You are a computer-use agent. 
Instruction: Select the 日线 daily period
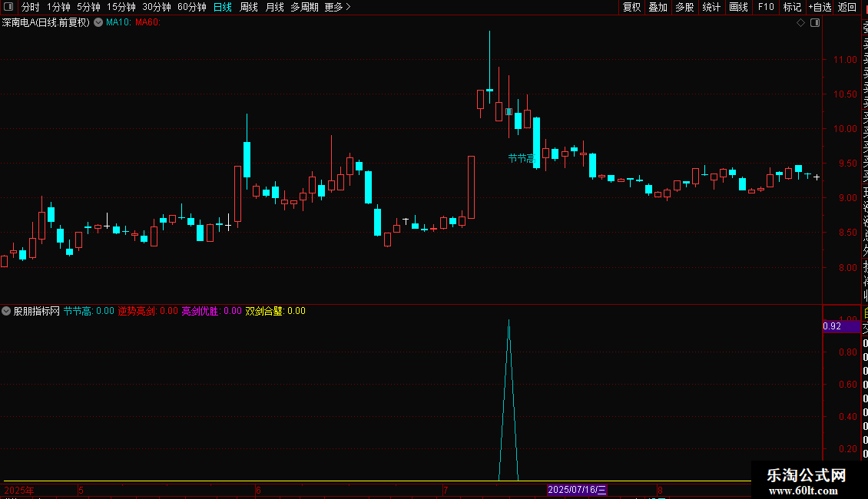click(x=223, y=7)
